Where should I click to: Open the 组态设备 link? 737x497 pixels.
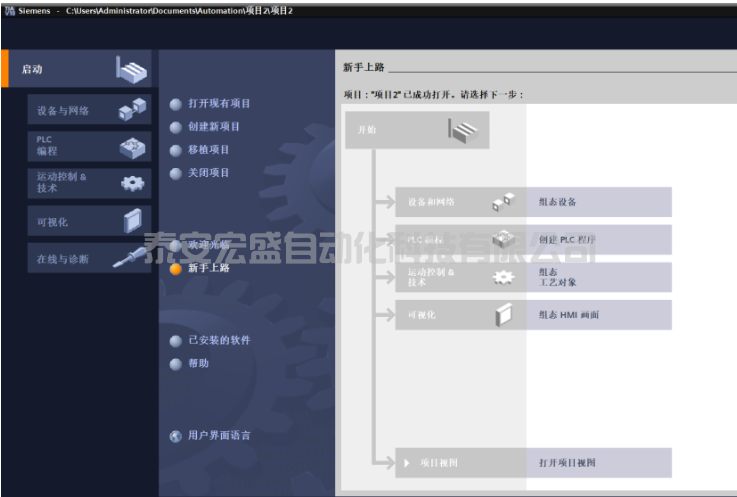[x=557, y=202]
